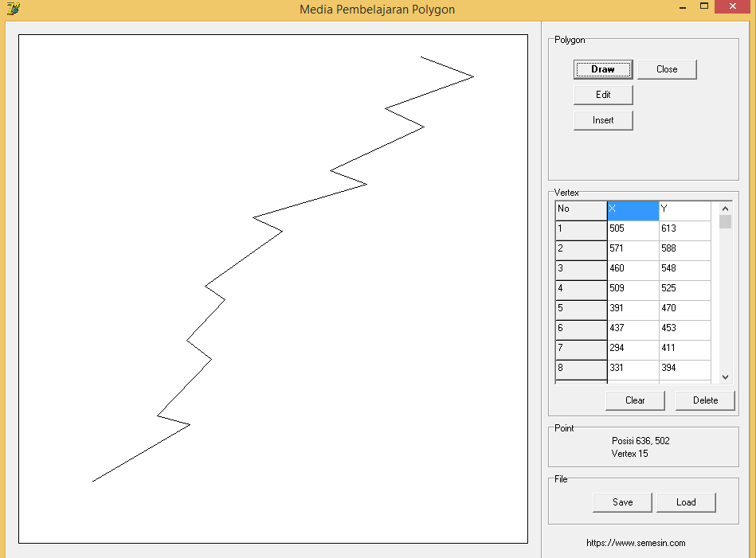Load a polygon file
The height and width of the screenshot is (558, 756).
tap(686, 502)
